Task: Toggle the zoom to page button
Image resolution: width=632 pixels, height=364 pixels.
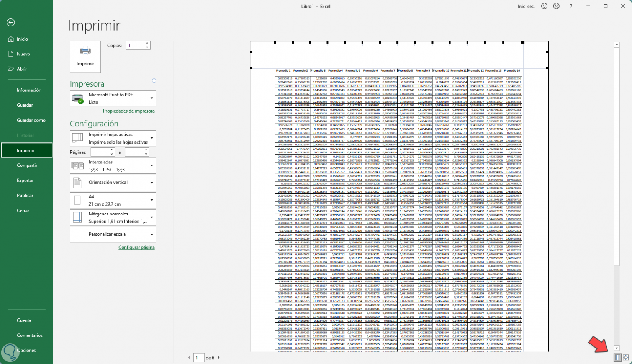Action: click(626, 357)
